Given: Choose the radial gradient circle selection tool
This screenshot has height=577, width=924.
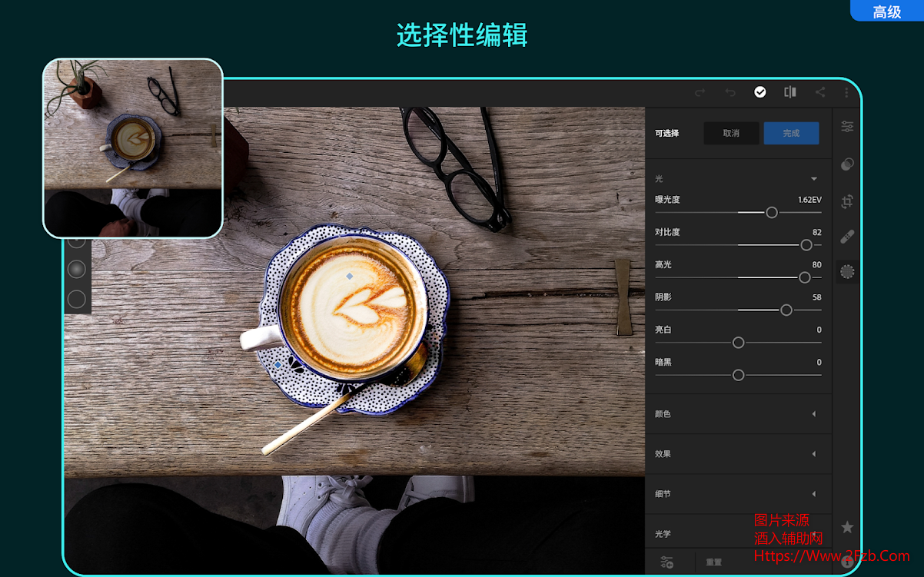Looking at the screenshot, I should 76,269.
